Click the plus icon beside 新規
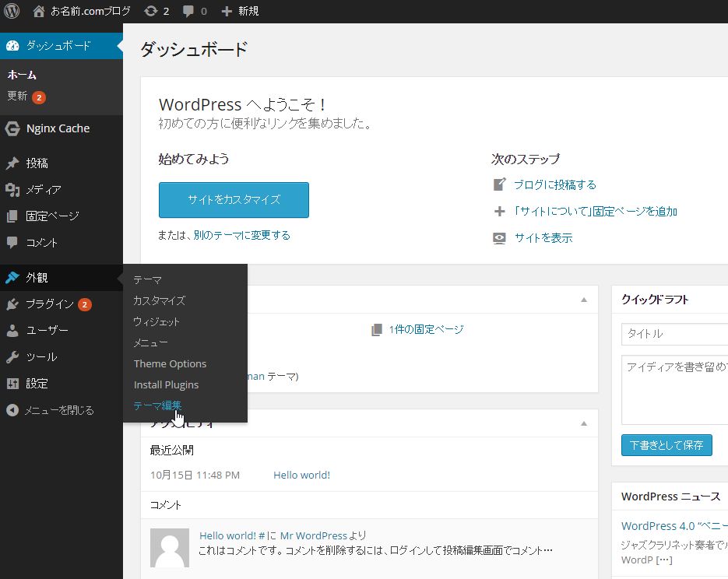 (x=226, y=11)
